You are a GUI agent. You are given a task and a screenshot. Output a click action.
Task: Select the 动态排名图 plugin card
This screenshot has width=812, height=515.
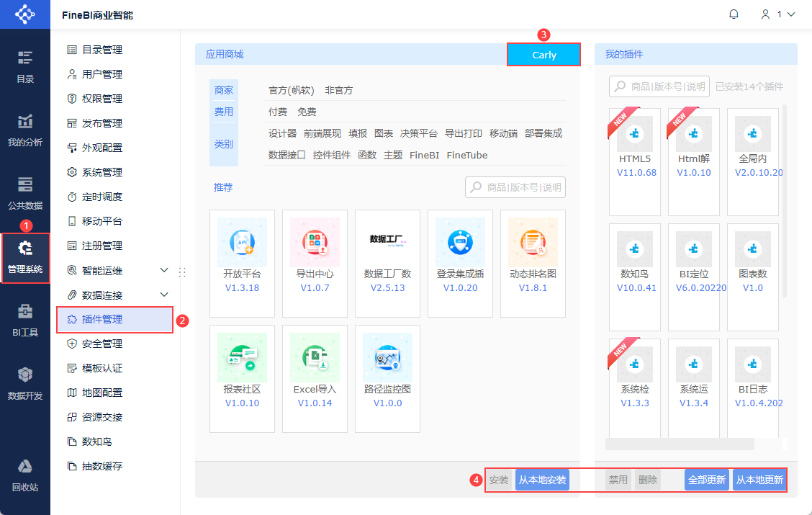[x=533, y=263]
